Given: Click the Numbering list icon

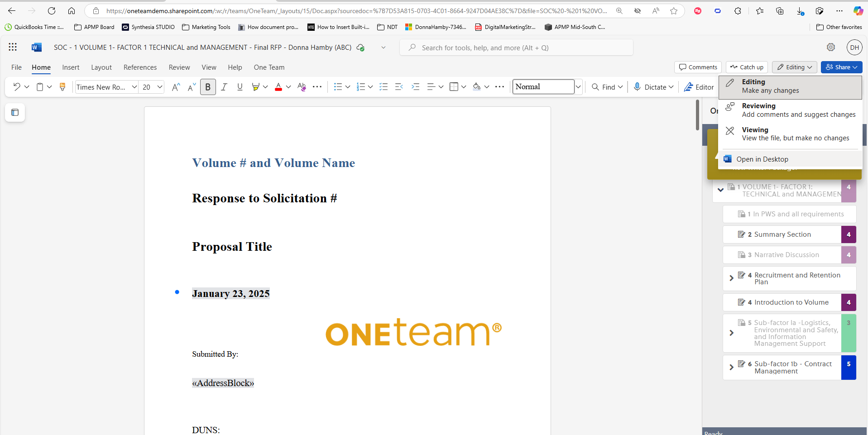Looking at the screenshot, I should click(x=360, y=87).
